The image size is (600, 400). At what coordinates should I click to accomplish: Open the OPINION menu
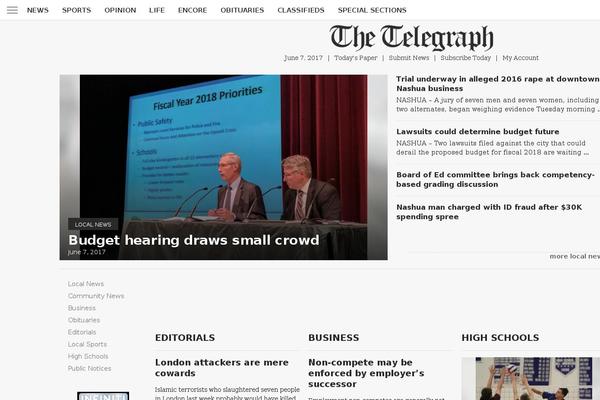point(120,10)
